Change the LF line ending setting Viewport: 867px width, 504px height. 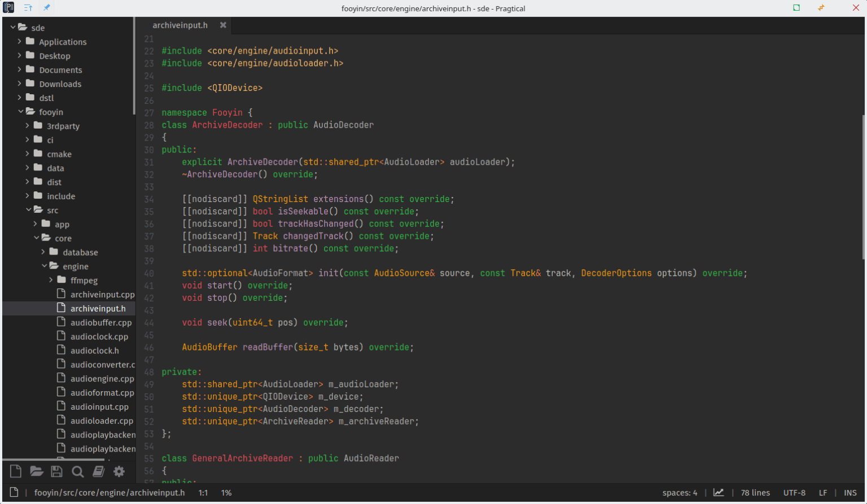click(x=823, y=493)
